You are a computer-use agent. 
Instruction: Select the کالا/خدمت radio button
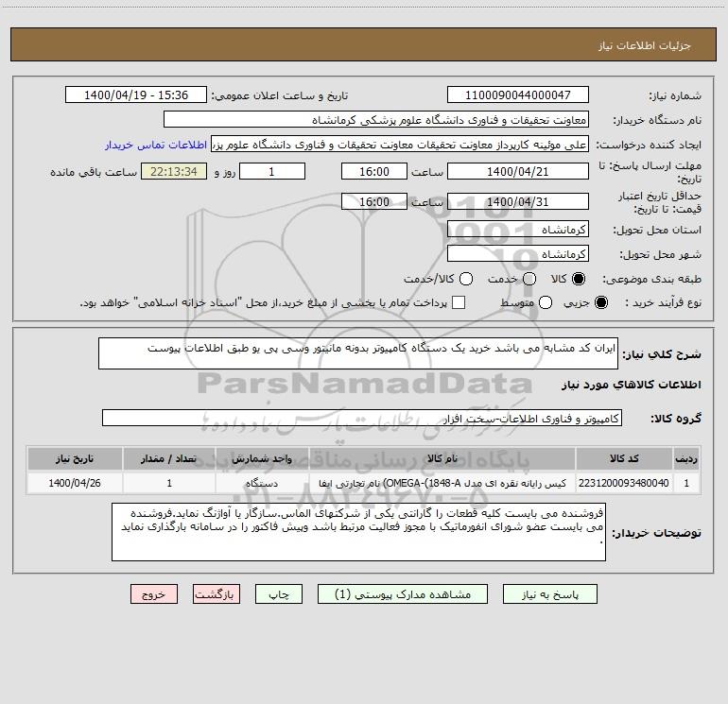(x=466, y=279)
